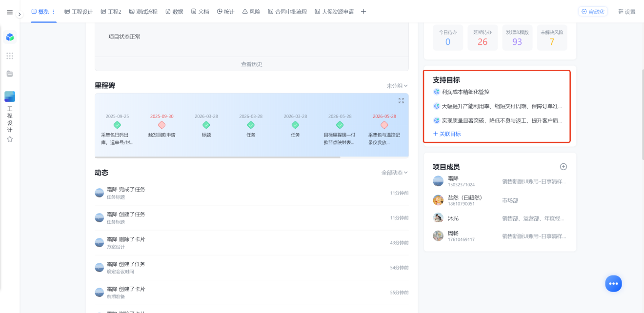Open the folder icon in the left sidebar

click(x=10, y=74)
